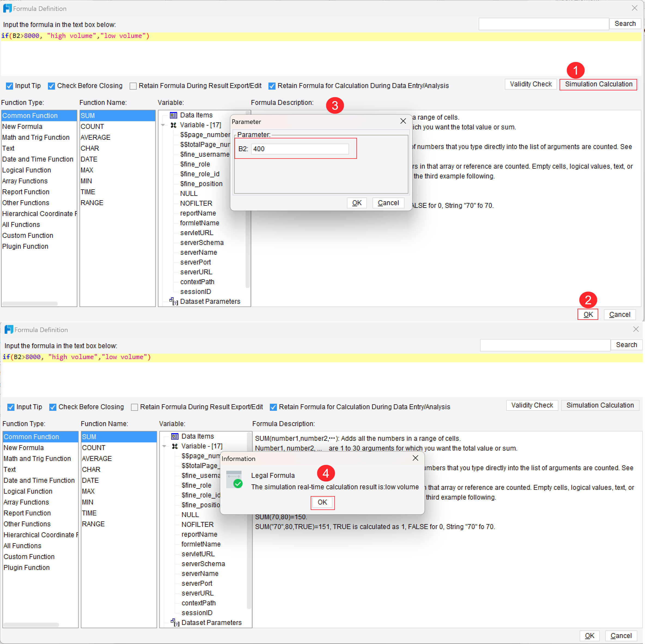The width and height of the screenshot is (645, 644).
Task: Close the Parameter dialog with its X
Action: [403, 121]
